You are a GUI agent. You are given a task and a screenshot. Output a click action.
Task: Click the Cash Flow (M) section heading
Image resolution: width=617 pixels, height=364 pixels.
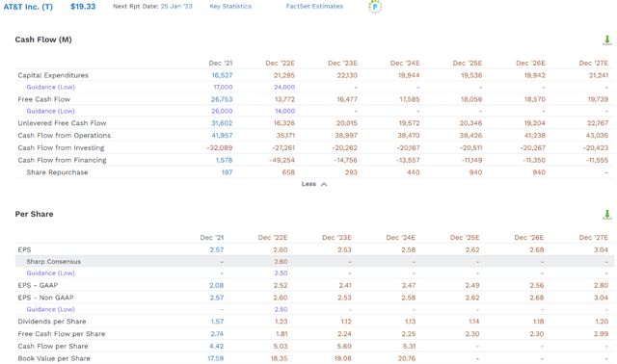(x=43, y=39)
